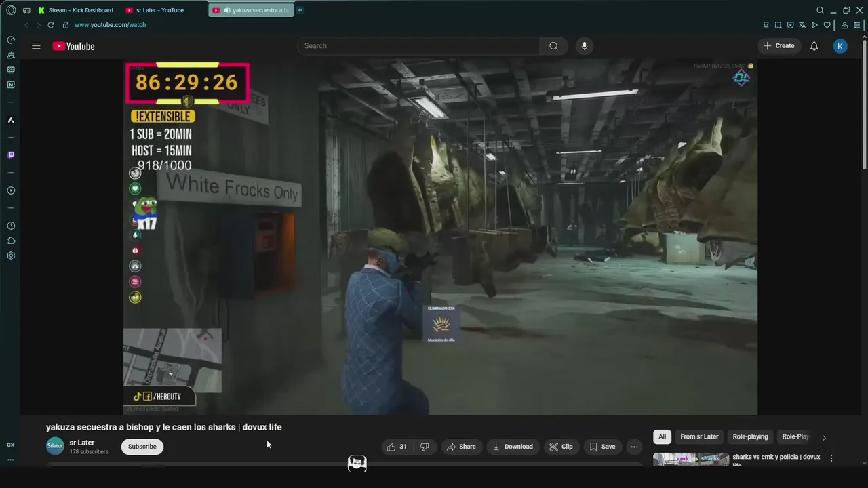The height and width of the screenshot is (488, 868).
Task: Subscribe to sr Later channel
Action: click(x=142, y=447)
